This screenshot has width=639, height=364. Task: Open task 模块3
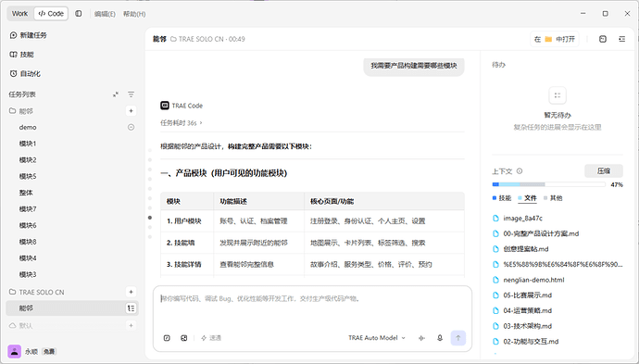[28, 274]
